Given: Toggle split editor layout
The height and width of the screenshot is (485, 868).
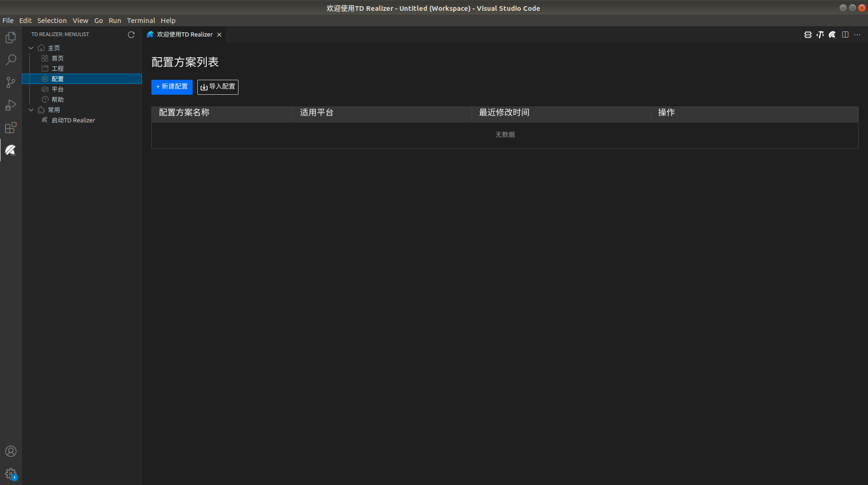Looking at the screenshot, I should coord(845,34).
